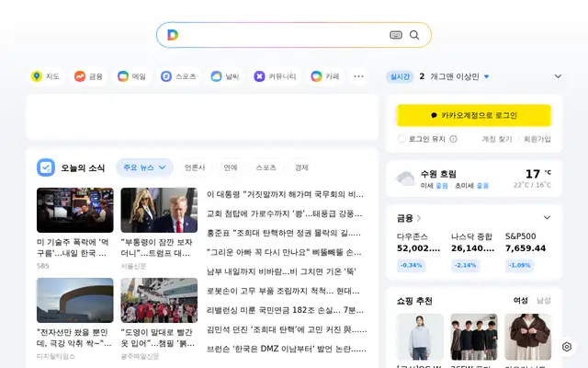The width and height of the screenshot is (588, 368).
Task: Open headline "그리운 아빠 꼭 다시 만나요"
Action: tap(284, 252)
